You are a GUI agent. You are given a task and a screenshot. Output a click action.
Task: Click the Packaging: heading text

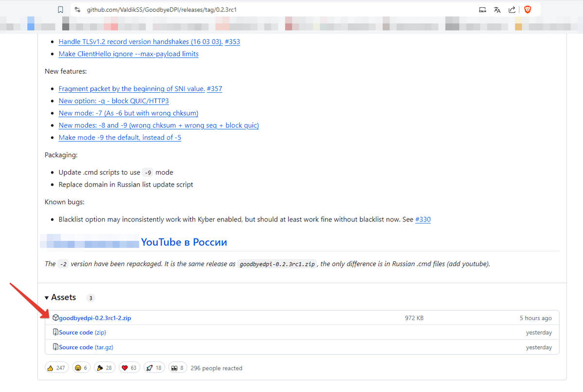pyautogui.click(x=61, y=155)
